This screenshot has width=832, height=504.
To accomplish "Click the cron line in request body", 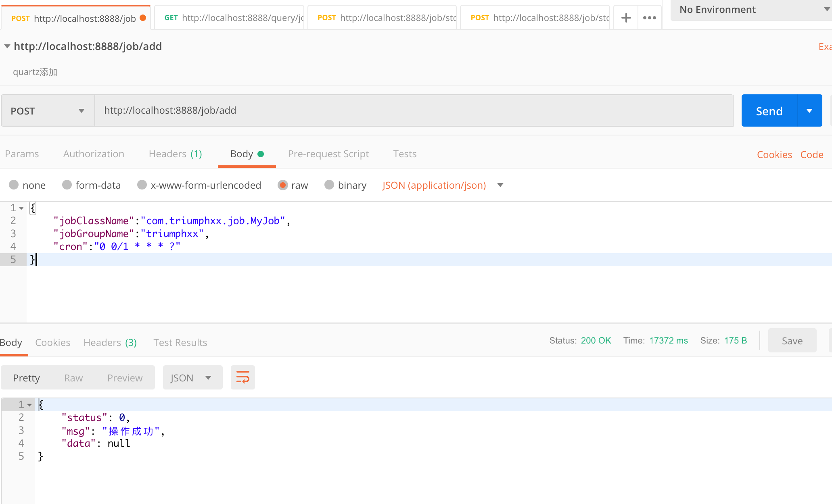I will click(x=117, y=246).
